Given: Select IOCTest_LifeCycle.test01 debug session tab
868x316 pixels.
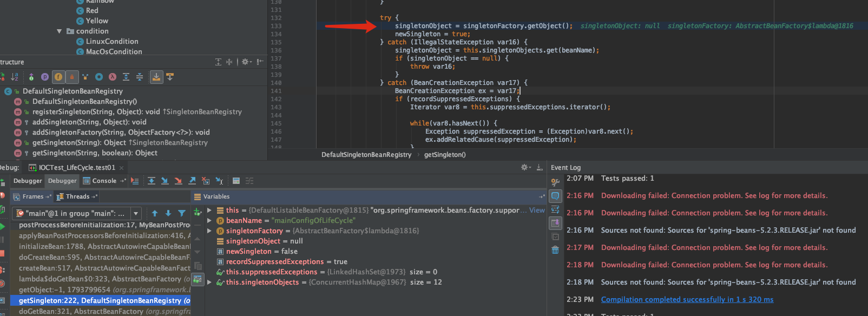Looking at the screenshot, I should [x=77, y=168].
